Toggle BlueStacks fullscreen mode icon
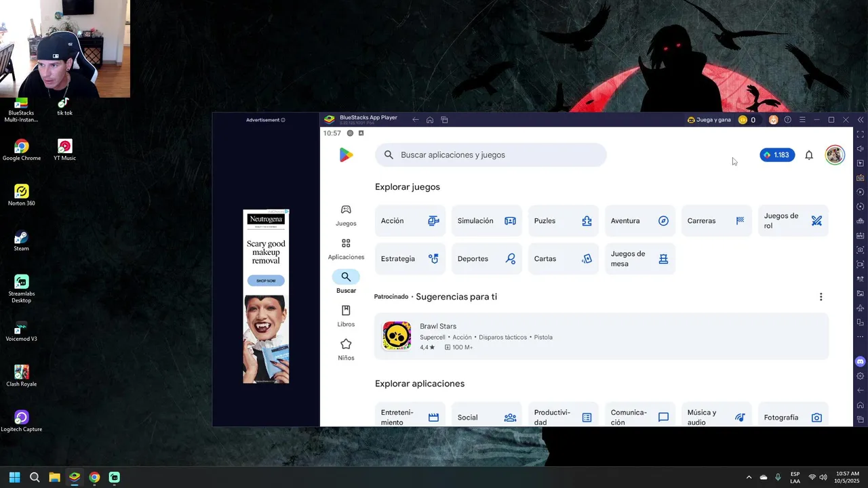Screen dimensions: 868x488 pos(861,134)
